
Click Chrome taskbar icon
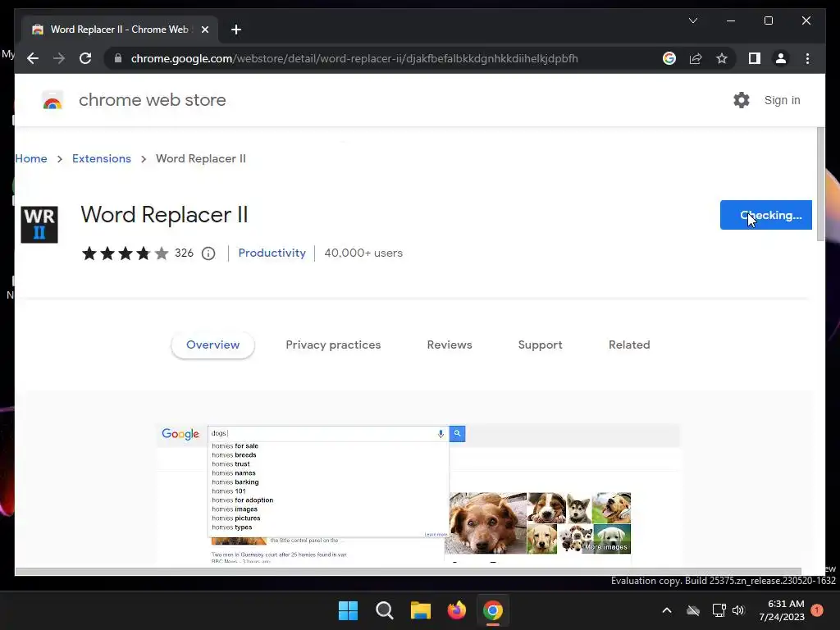tap(493, 610)
